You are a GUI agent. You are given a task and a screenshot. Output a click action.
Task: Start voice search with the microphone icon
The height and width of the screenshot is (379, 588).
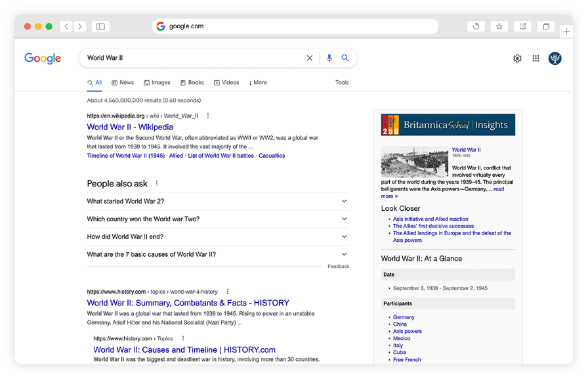pyautogui.click(x=329, y=58)
